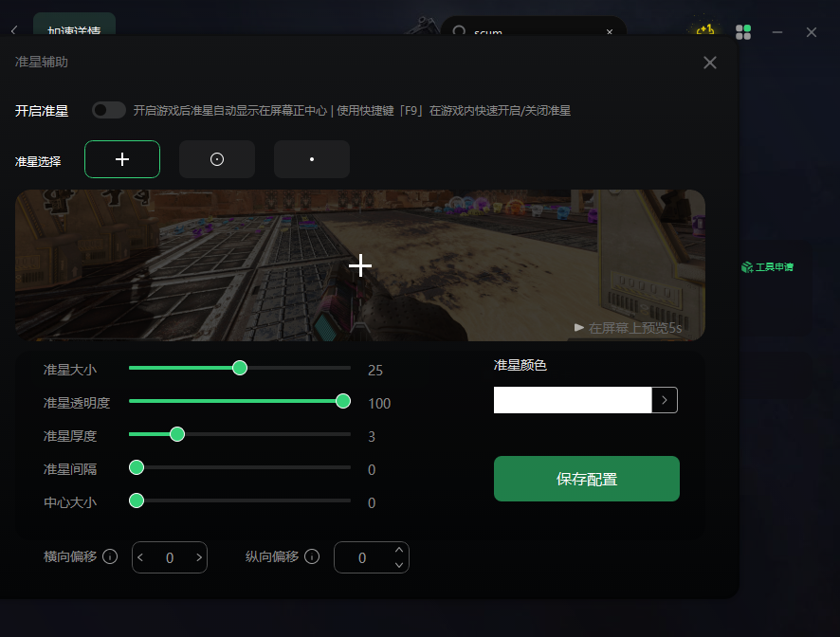The height and width of the screenshot is (637, 840).
Task: Clear the search box with the X icon
Action: tap(610, 32)
